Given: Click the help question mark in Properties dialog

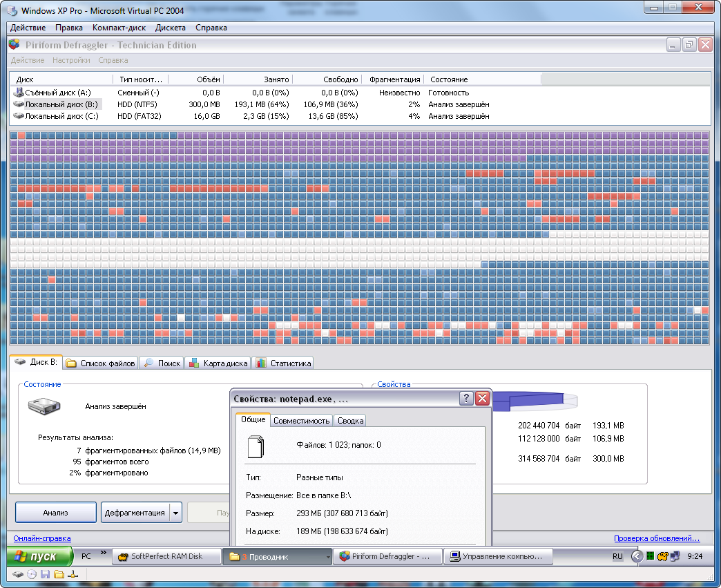Looking at the screenshot, I should (467, 399).
